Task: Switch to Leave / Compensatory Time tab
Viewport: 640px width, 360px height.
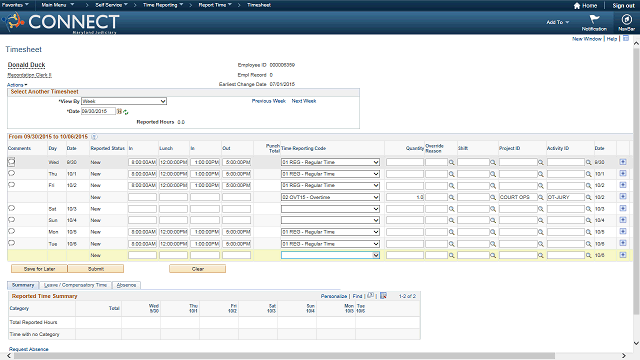Action: (75, 285)
